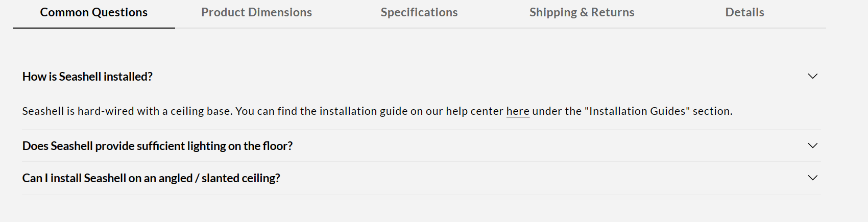Click the answer's opening word "Seashell"
The image size is (868, 222).
click(43, 111)
